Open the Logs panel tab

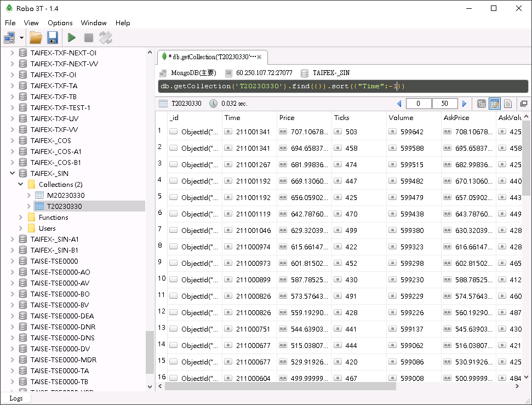[16, 398]
